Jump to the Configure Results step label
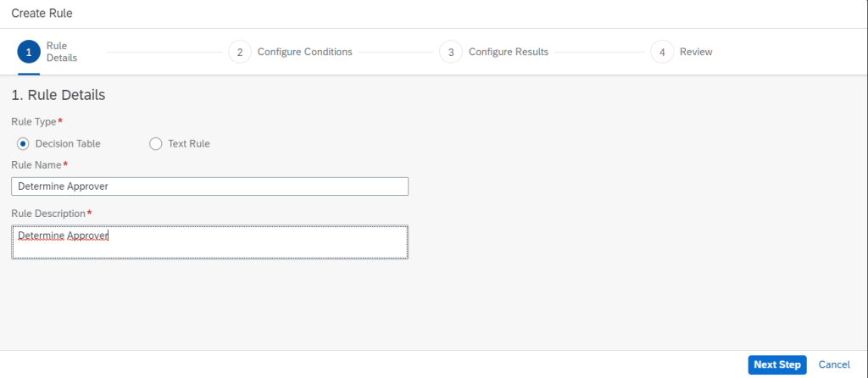Screen dimensions: 868x378 coord(508,52)
